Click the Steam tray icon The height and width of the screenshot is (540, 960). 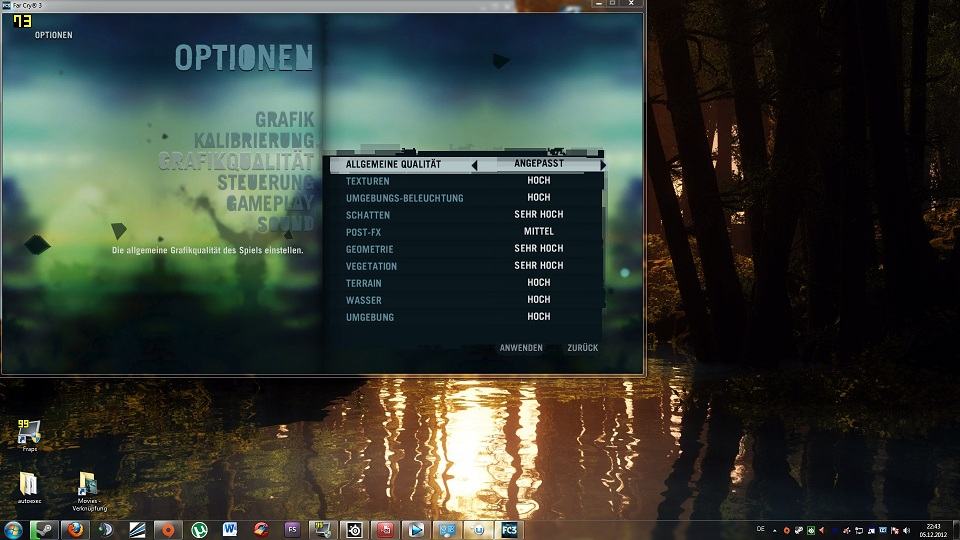tap(798, 530)
